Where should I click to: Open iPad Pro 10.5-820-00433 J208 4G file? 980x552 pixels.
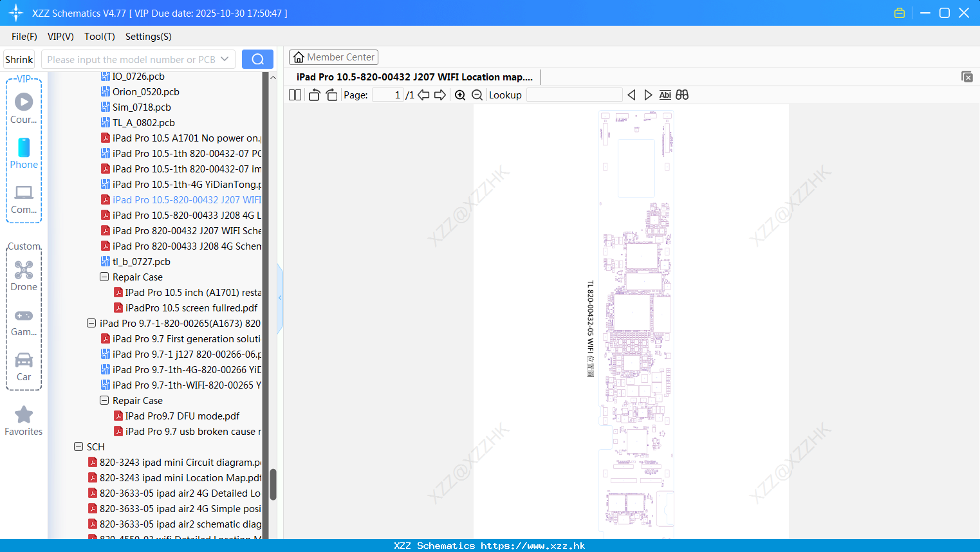(181, 216)
